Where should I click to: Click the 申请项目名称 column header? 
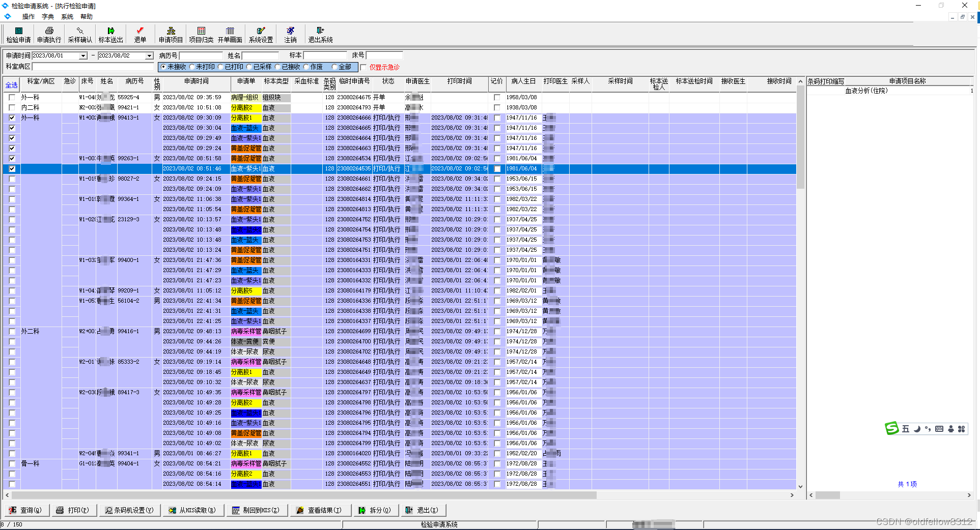pyautogui.click(x=907, y=81)
